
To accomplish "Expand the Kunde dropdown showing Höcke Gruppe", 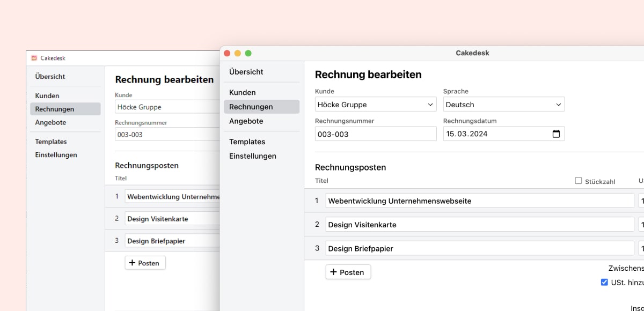I will point(376,105).
